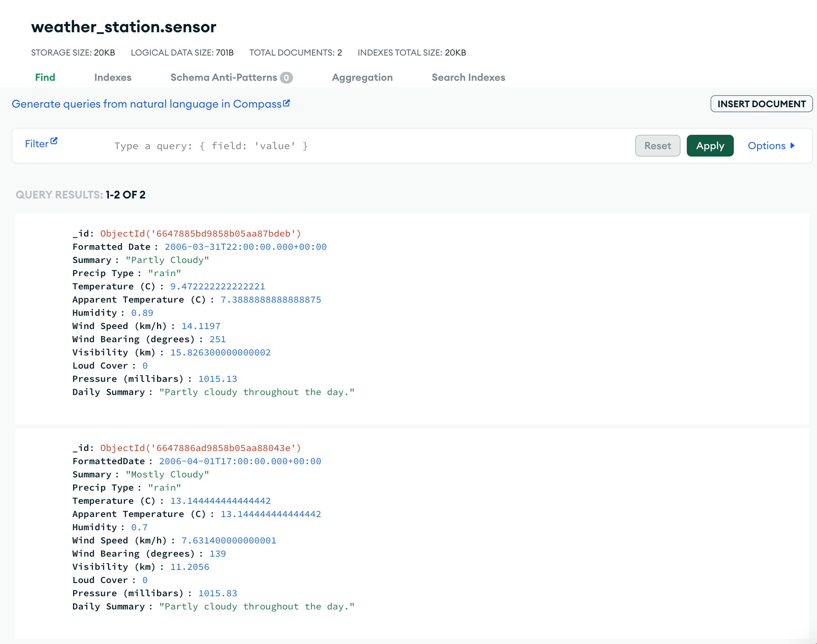Screen dimensions: 817x644
Task: Select ObjectId '6647885bd9858b05aa87bdeb'
Action: point(201,233)
